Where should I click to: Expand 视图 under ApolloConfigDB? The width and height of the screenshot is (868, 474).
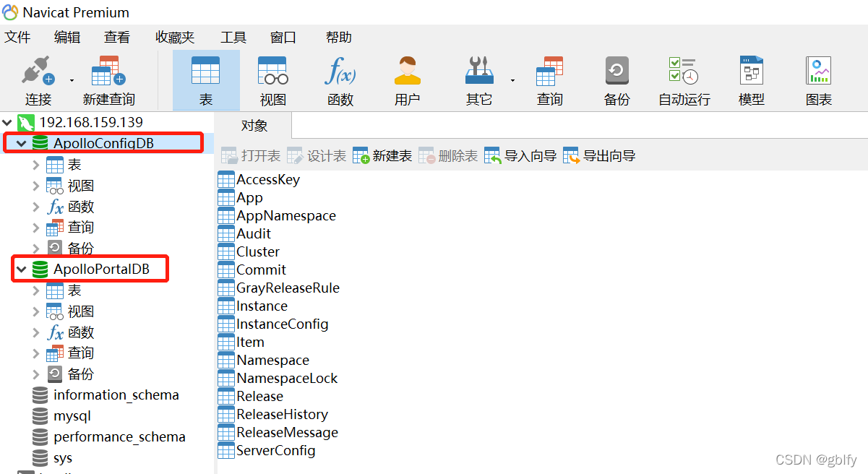click(x=36, y=186)
